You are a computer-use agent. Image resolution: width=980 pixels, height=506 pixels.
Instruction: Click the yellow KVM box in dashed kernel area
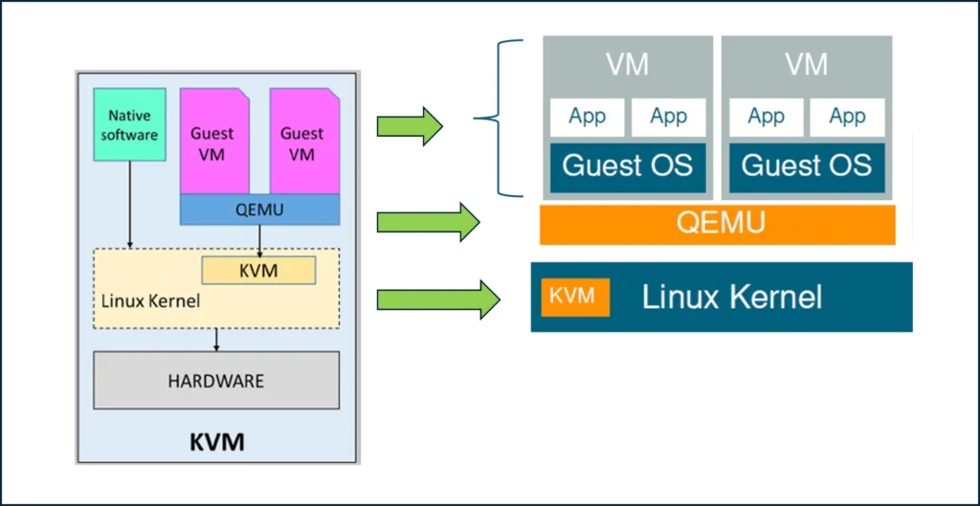(x=258, y=271)
